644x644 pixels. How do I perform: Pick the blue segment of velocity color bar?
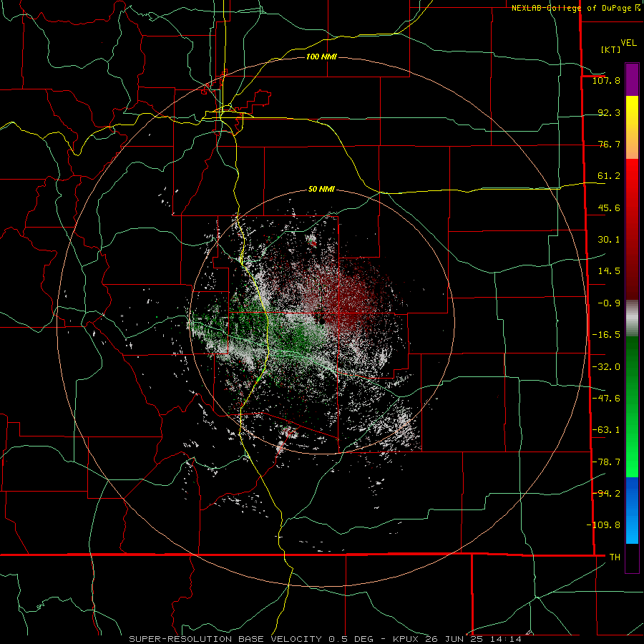pyautogui.click(x=632, y=510)
